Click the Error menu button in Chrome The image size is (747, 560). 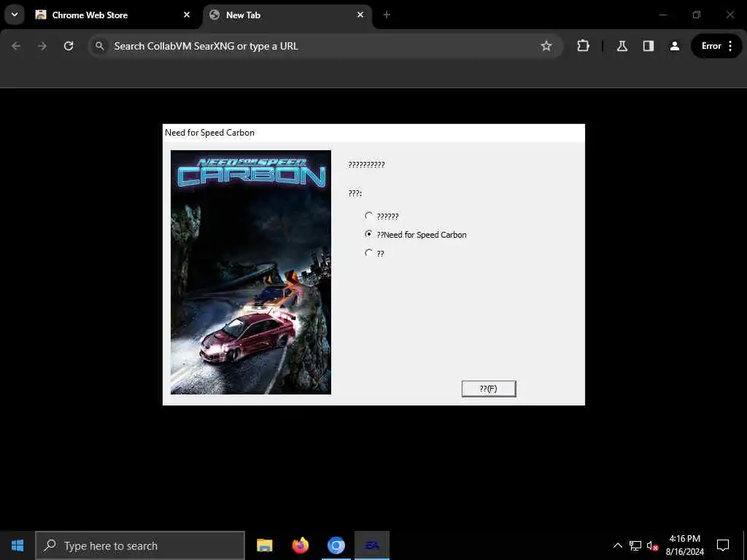click(x=716, y=46)
